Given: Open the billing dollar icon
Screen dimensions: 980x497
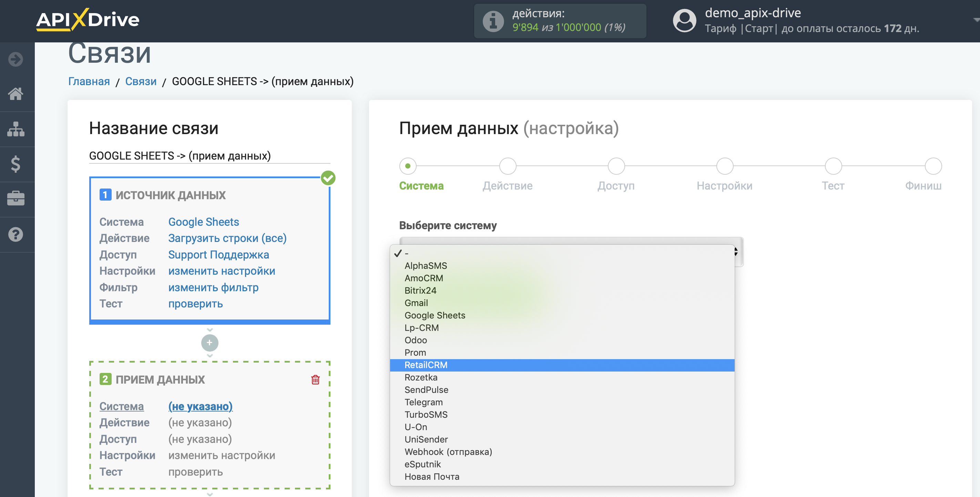Looking at the screenshot, I should click(x=16, y=164).
